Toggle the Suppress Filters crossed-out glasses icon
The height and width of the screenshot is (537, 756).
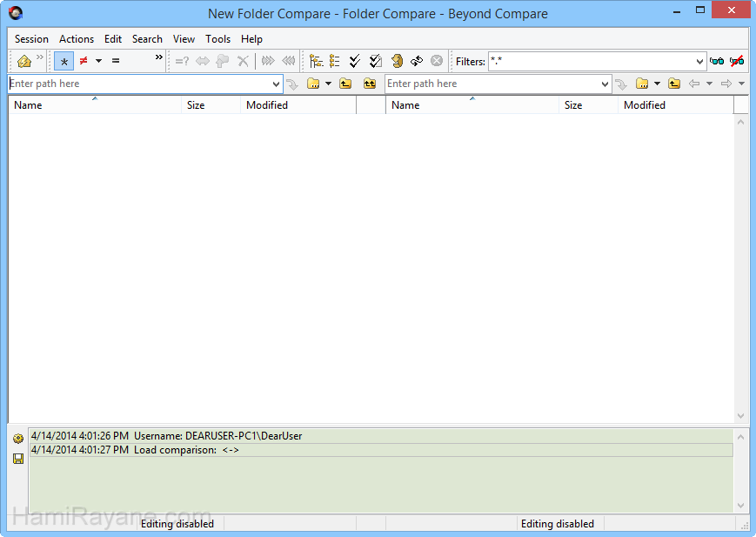pyautogui.click(x=737, y=61)
